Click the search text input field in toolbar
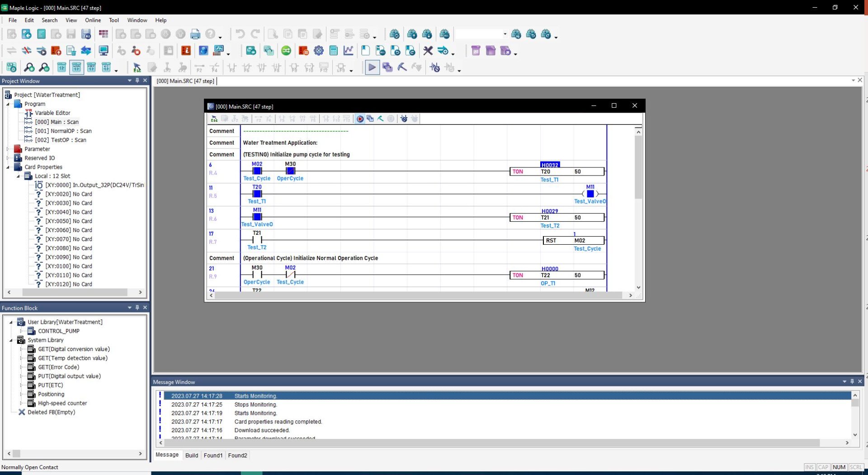 [478, 34]
